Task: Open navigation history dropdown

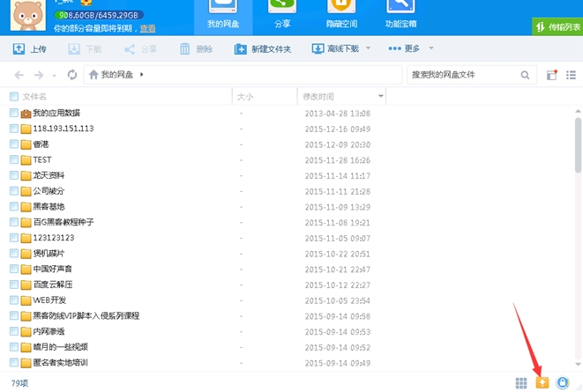Action: pos(55,76)
